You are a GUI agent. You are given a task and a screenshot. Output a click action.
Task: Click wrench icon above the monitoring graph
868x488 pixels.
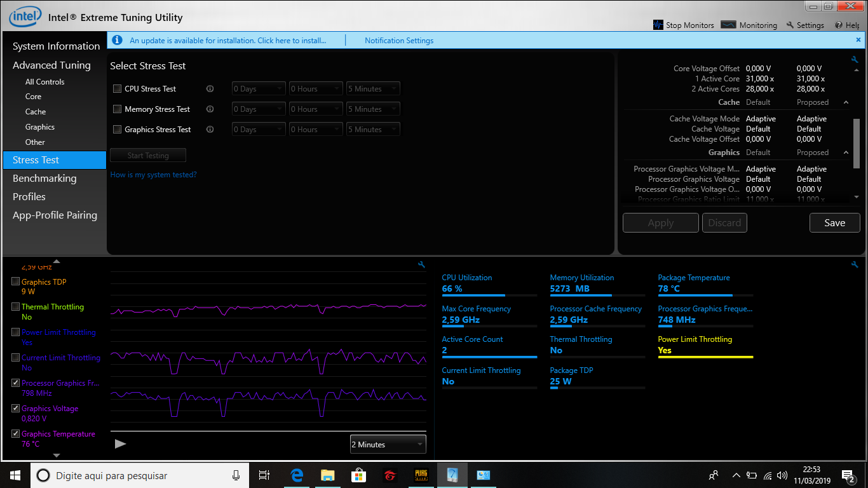421,264
